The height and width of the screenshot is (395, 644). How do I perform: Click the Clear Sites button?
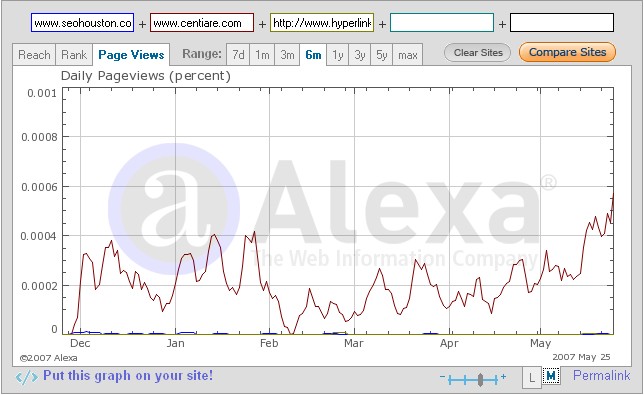click(x=478, y=53)
